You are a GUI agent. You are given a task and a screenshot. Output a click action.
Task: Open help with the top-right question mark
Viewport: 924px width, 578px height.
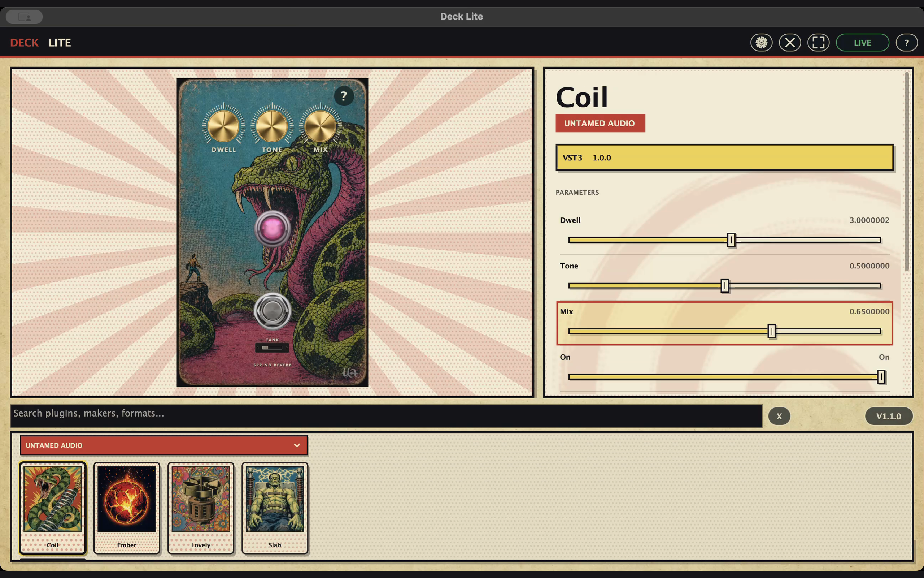[x=906, y=42]
